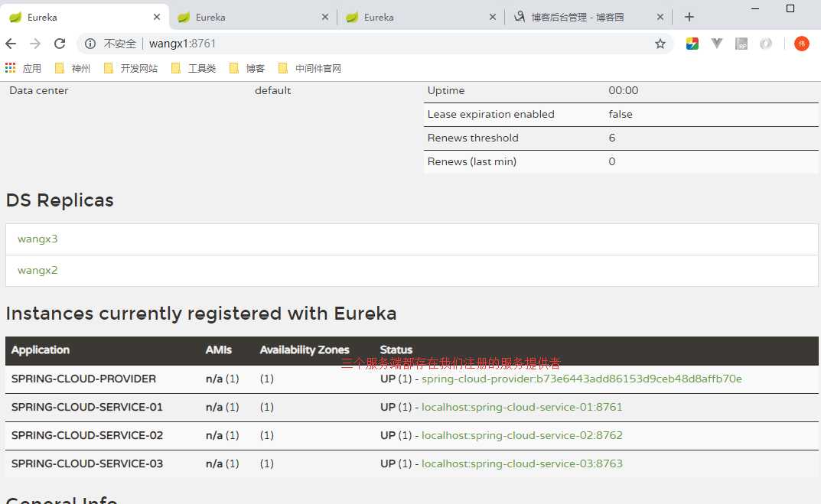Click the Uptime label
Viewport: 821px width, 504px height.
tap(446, 90)
